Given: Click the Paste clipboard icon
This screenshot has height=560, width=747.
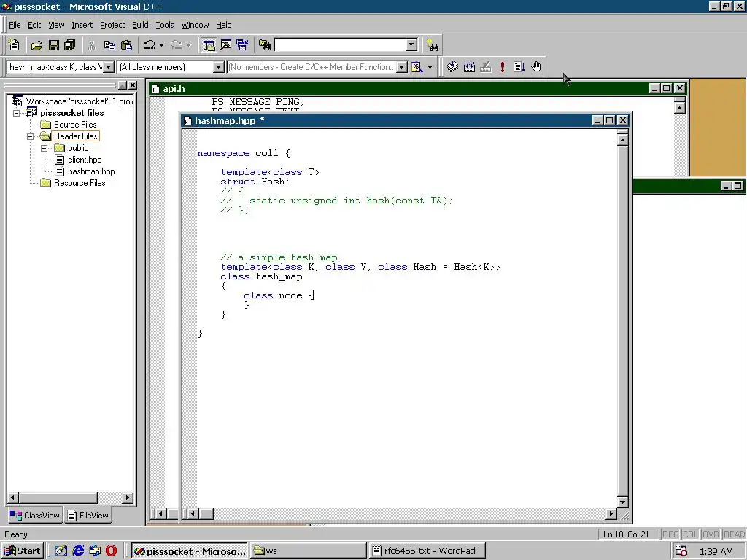Looking at the screenshot, I should 127,45.
